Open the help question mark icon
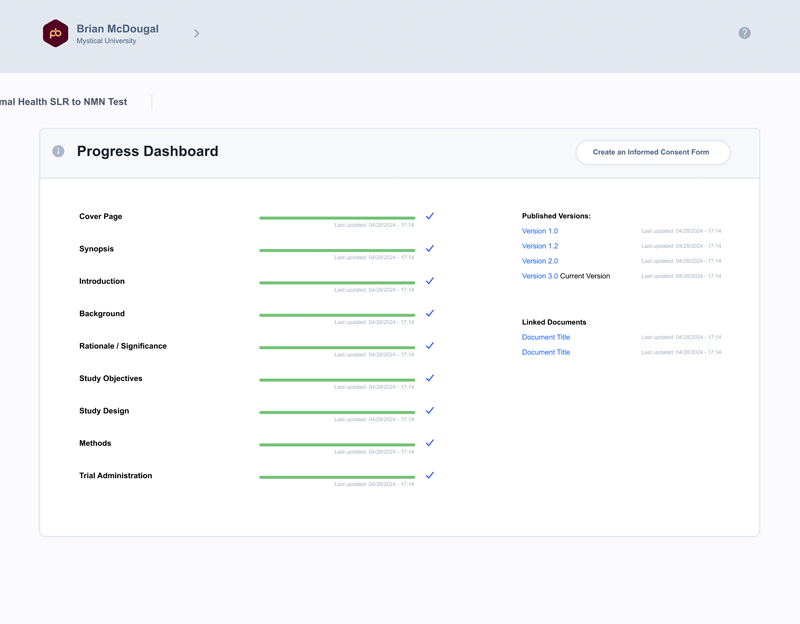 pos(744,33)
